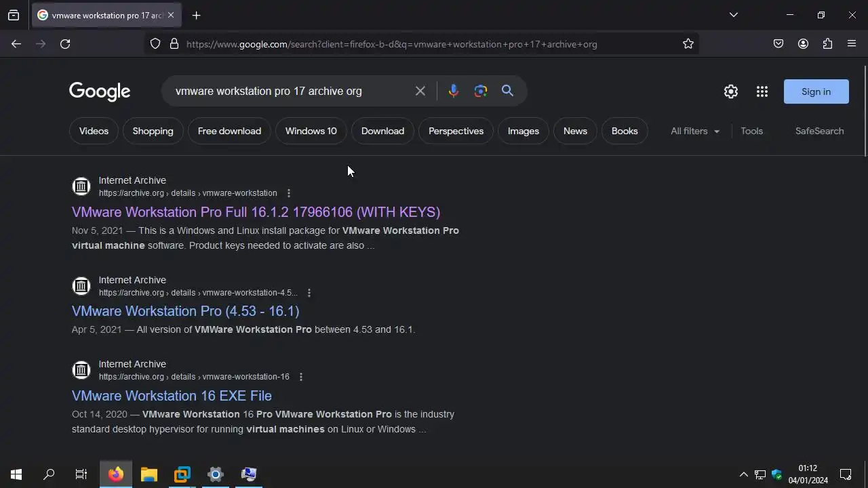
Task: Click Firefox icon in taskbar
Action: pos(116,474)
